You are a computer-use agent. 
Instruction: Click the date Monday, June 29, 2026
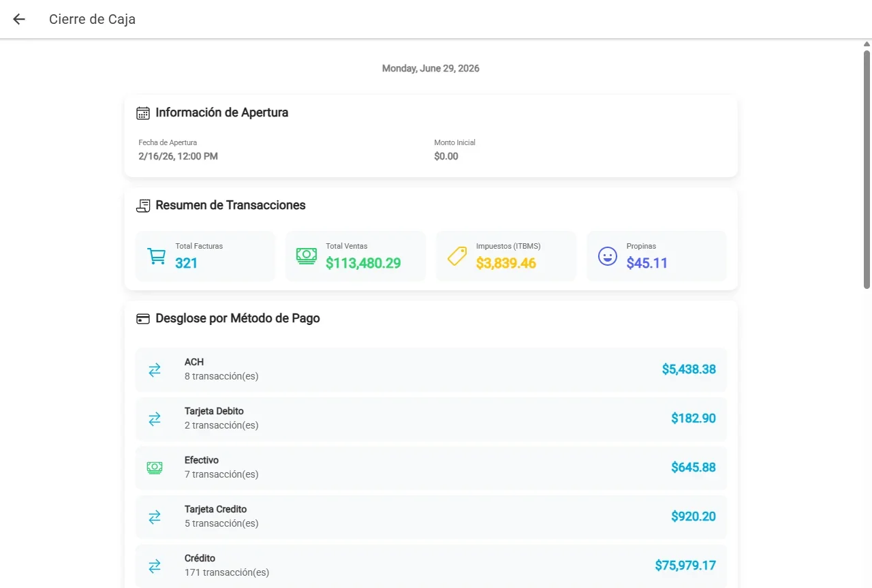click(x=431, y=69)
